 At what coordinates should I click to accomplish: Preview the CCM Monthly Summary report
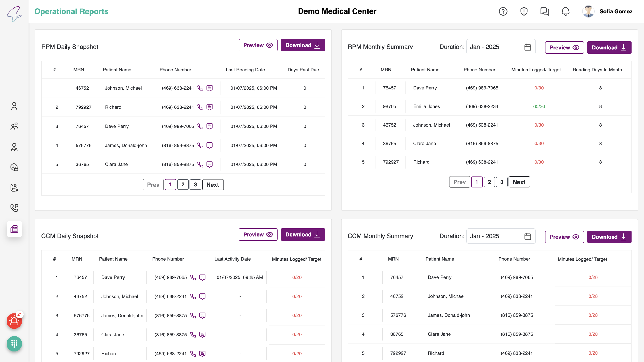click(564, 237)
